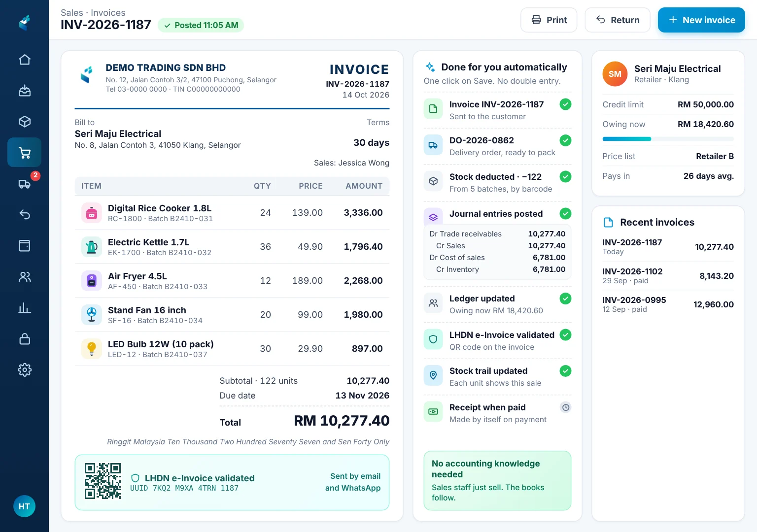This screenshot has height=532, width=757.
Task: Click the Digital Rice Cooker item icon
Action: [92, 213]
